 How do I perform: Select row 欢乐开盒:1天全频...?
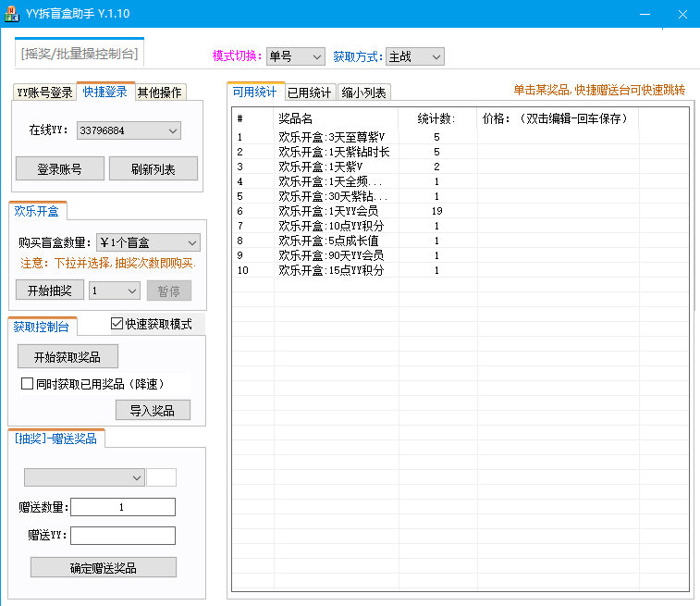460,181
